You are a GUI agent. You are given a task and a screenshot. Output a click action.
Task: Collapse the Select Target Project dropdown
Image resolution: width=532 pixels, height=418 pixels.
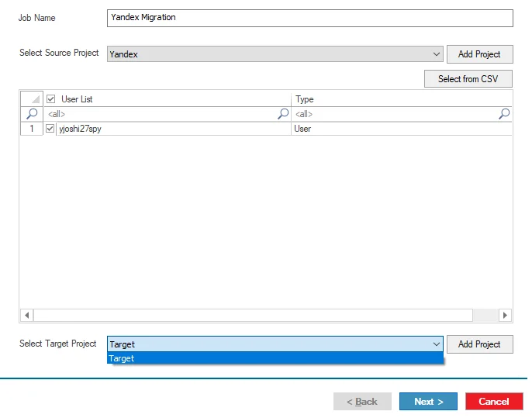[437, 344]
